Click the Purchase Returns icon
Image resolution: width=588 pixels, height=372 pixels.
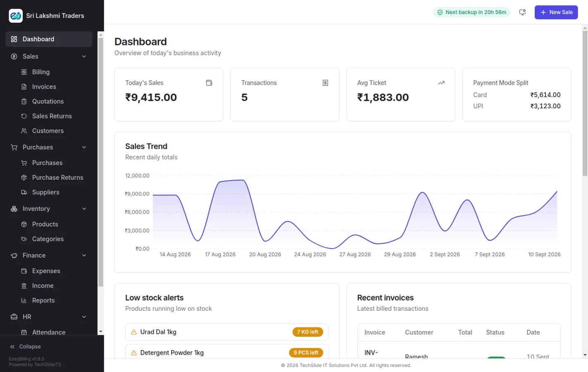(x=24, y=177)
